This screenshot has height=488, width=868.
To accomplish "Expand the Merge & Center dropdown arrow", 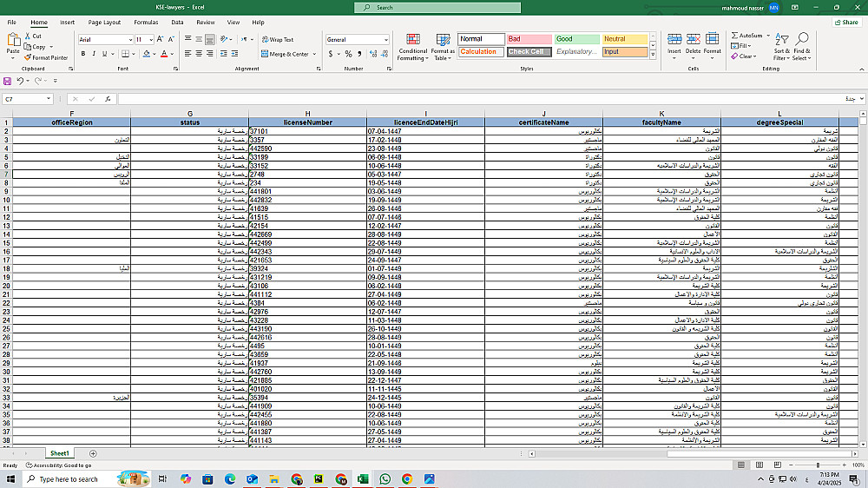I will pyautogui.click(x=314, y=55).
